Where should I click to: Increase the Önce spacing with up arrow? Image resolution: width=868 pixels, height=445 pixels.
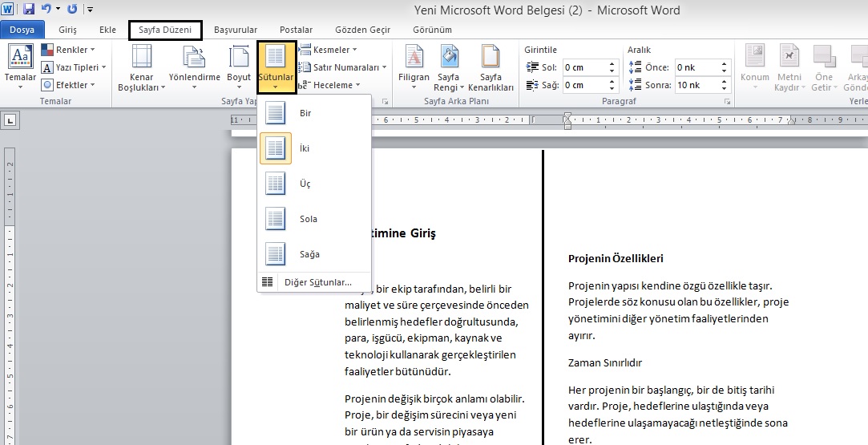coord(724,64)
